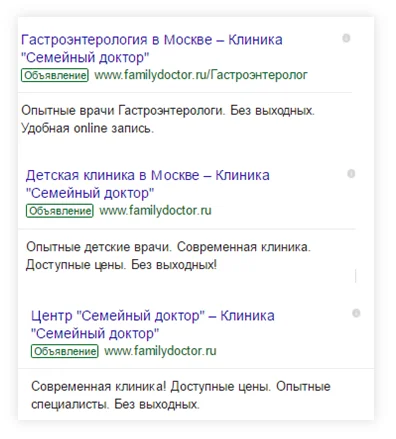Screen dimensions: 396x439
Task: Click the info icon beside the Детская клиника ad
Action: (x=351, y=173)
